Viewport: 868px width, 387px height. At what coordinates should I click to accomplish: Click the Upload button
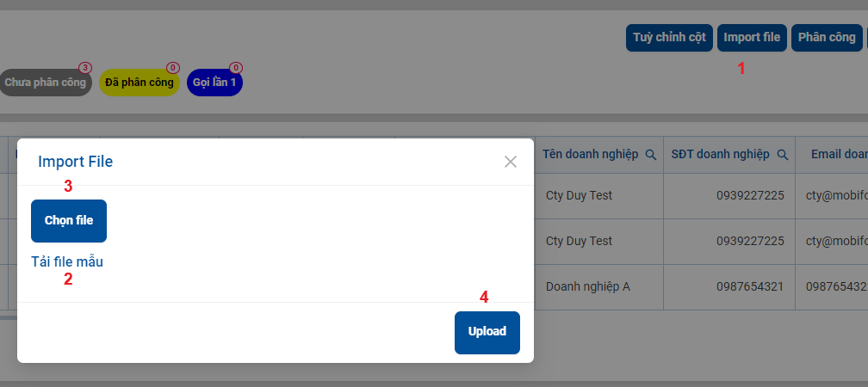(x=487, y=332)
